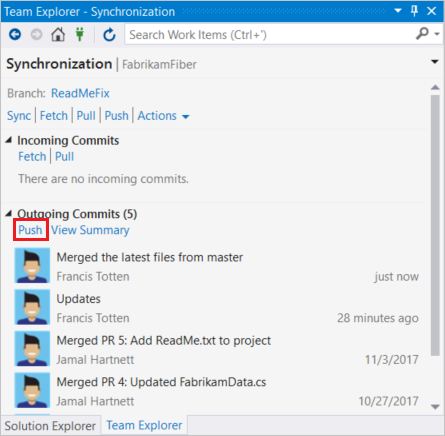Screen dimensions: 445x436
Task: Click the green Manage Connections plug icon
Action: tap(80, 34)
